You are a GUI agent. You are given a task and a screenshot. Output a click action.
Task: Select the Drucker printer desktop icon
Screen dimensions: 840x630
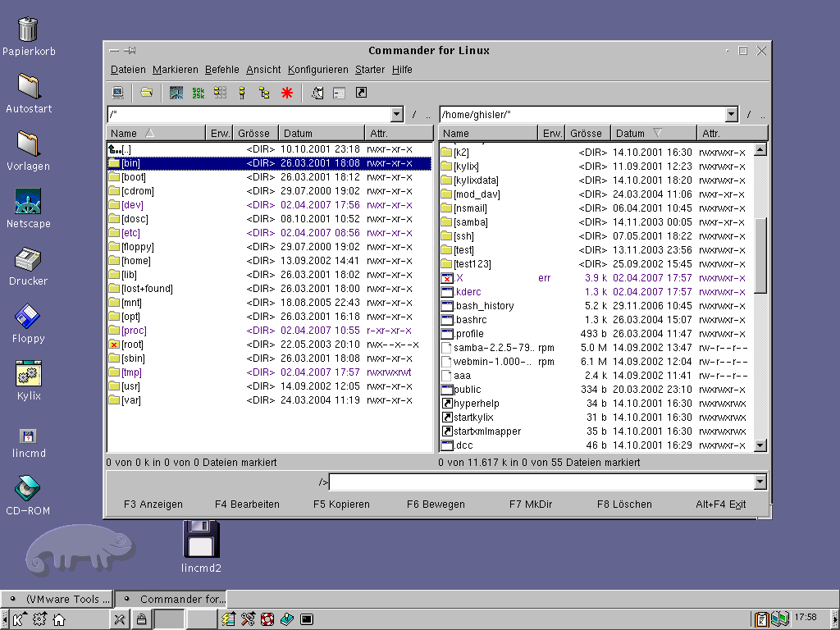coord(29,267)
